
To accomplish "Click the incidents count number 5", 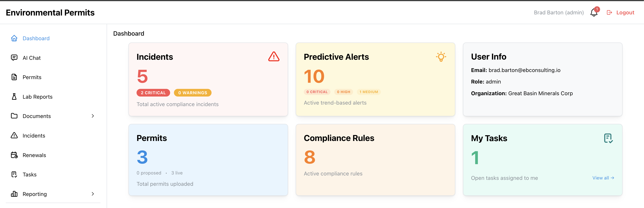I will point(142,76).
